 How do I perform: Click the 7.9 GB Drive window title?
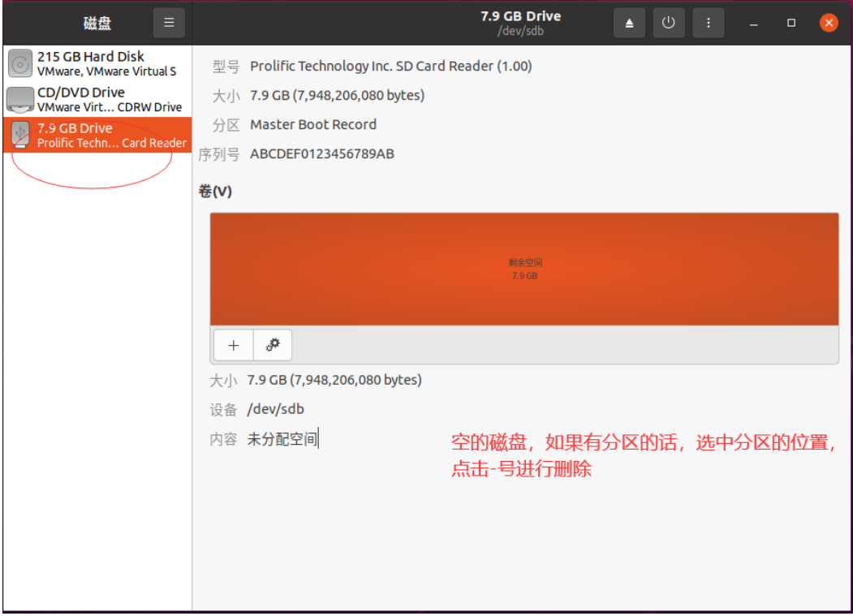tap(520, 16)
